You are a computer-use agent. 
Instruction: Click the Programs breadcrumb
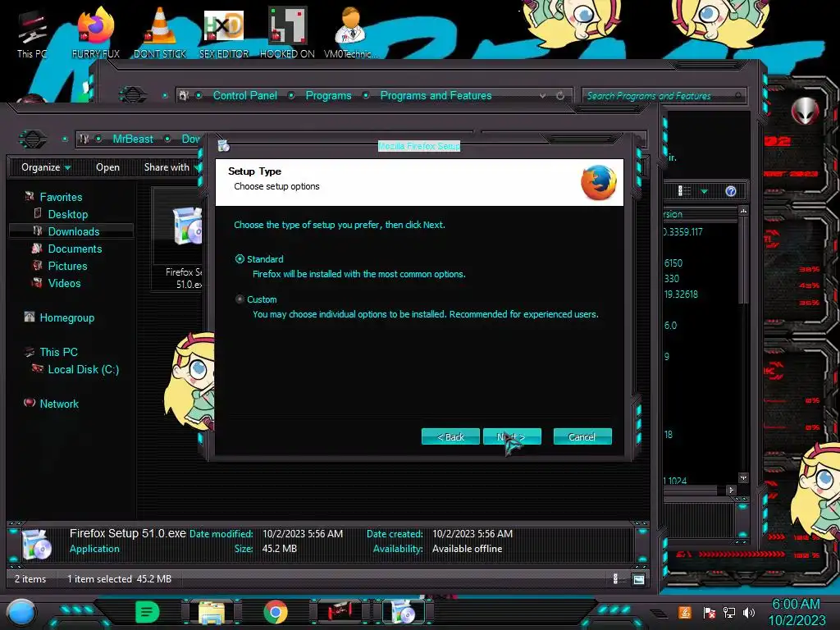(x=328, y=95)
